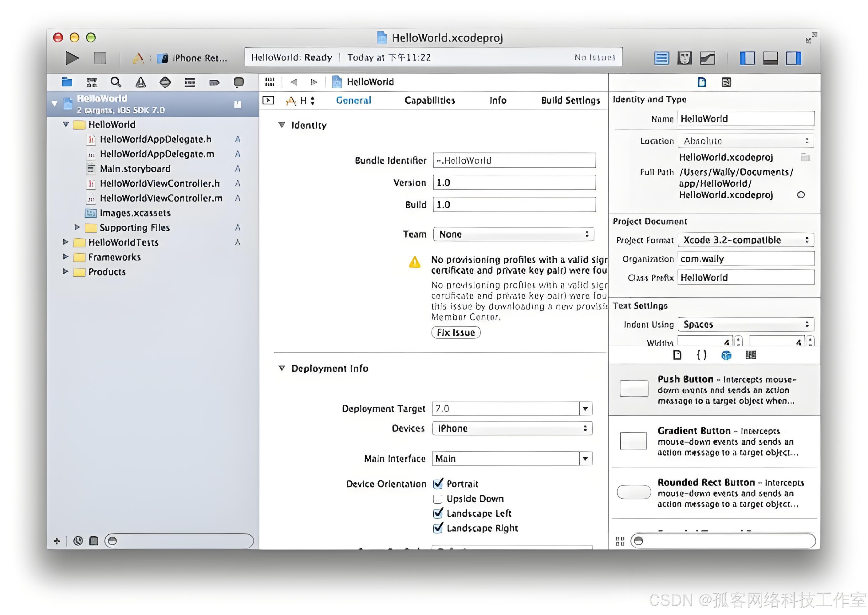Show the Find navigator magnifier icon
This screenshot has height=615, width=868.
tap(116, 82)
